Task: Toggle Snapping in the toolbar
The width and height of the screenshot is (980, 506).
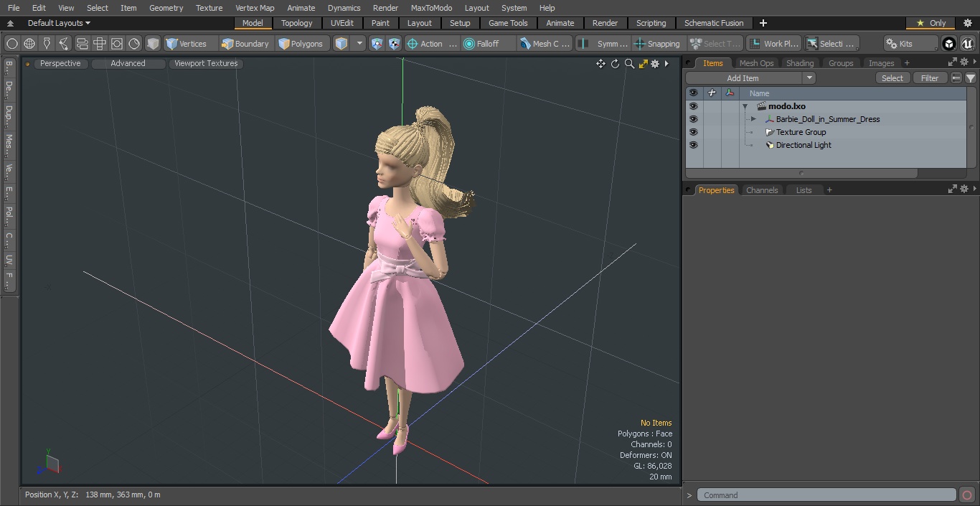Action: (x=657, y=44)
